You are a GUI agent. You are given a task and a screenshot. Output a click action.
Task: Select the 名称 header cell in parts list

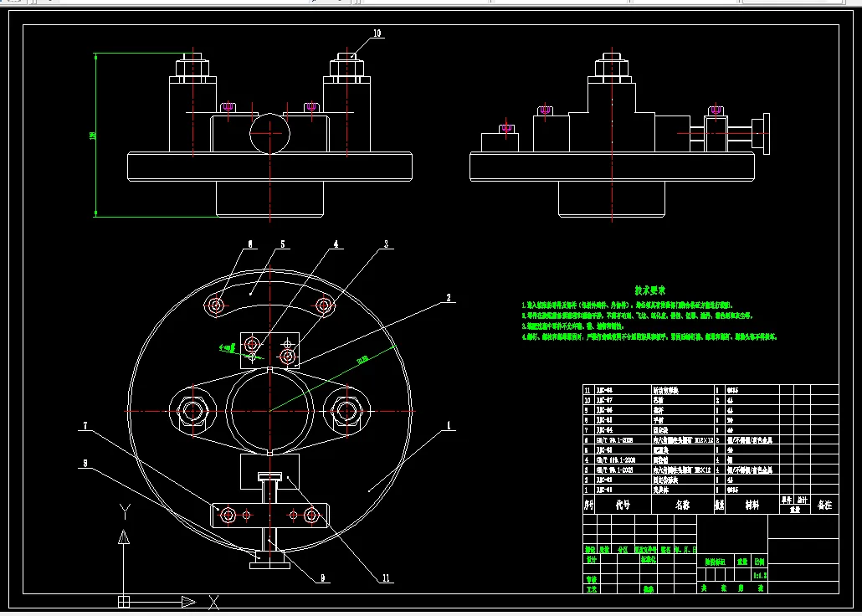(683, 505)
